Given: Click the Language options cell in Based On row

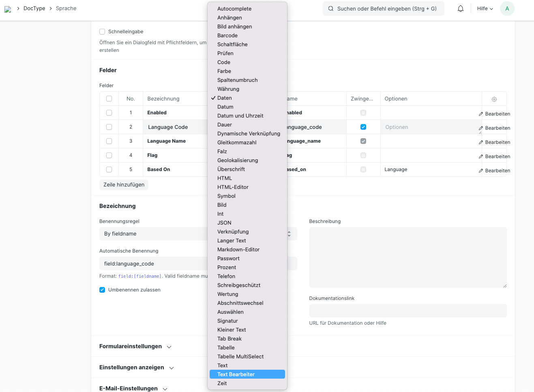Looking at the screenshot, I should pyautogui.click(x=431, y=169).
